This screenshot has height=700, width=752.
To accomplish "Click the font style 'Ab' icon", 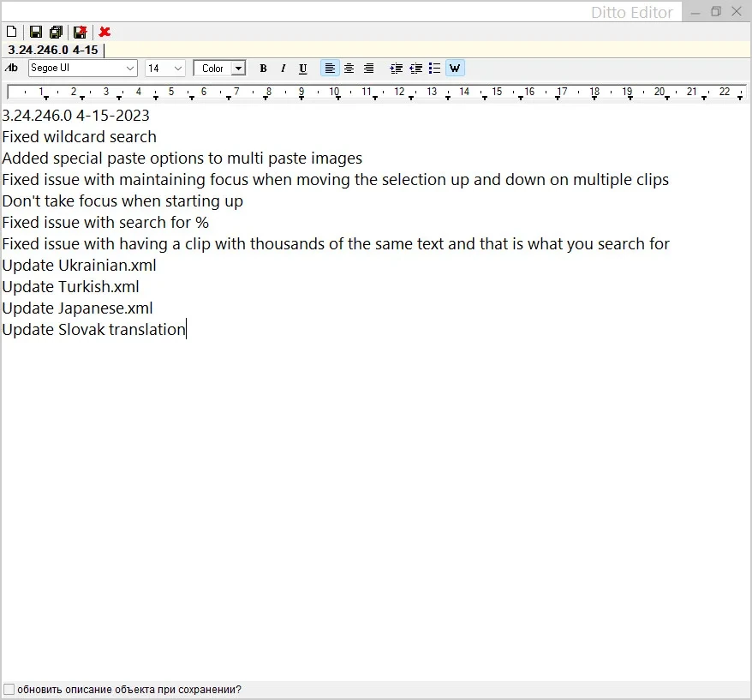I will tap(11, 69).
